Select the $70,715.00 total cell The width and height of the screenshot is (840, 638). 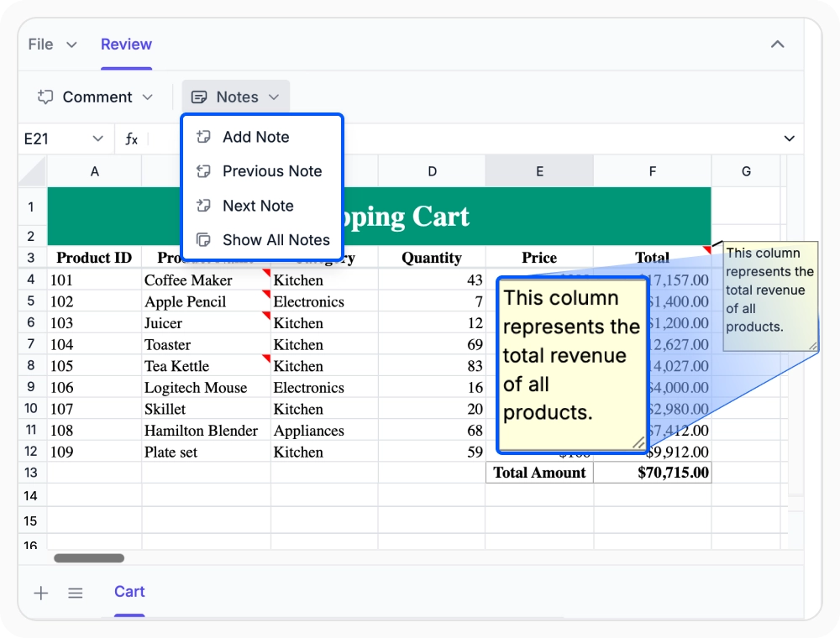[x=653, y=473]
